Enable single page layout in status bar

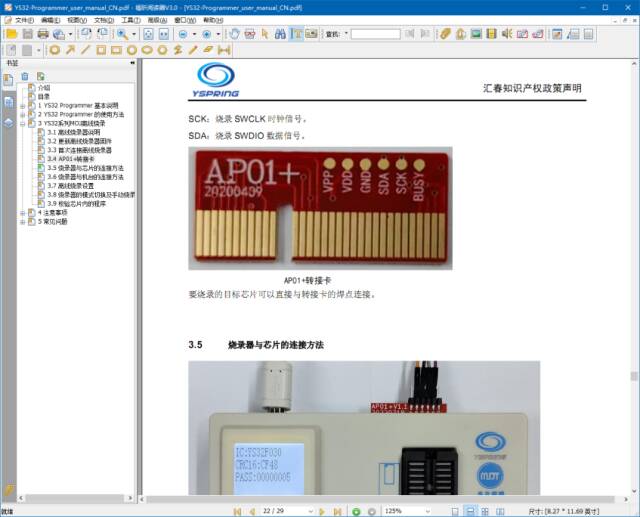click(x=455, y=511)
